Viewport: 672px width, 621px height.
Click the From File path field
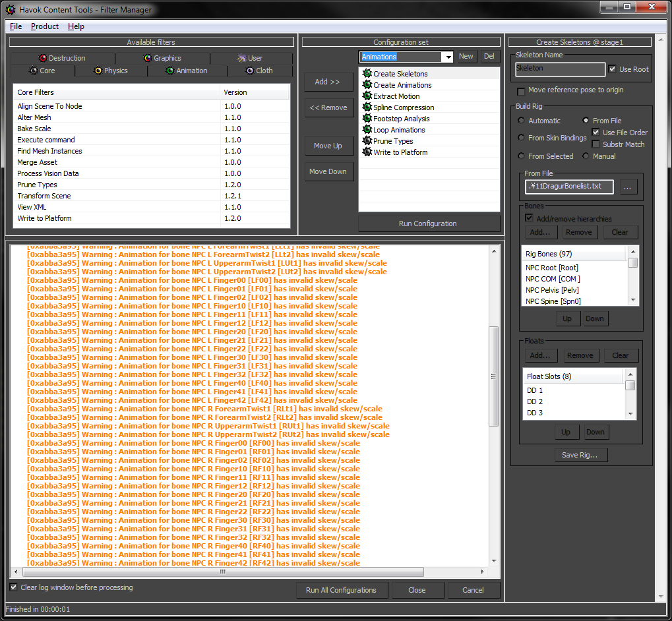tap(569, 187)
